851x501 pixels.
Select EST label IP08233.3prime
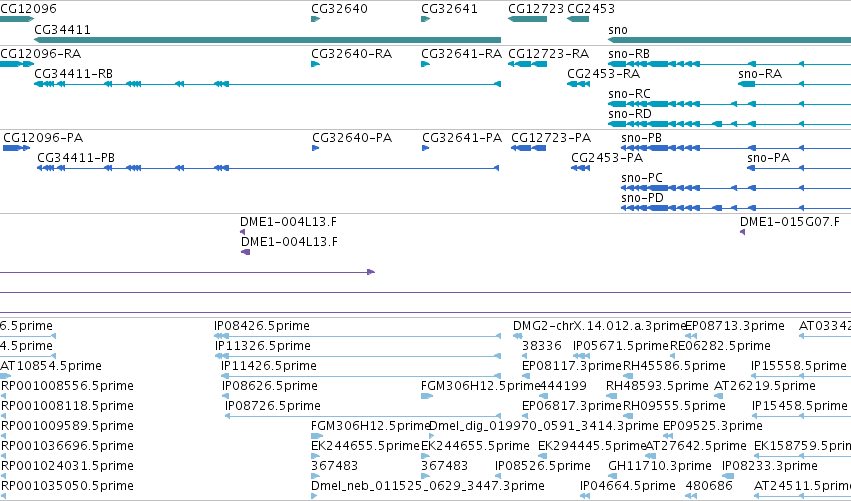[x=770, y=466]
